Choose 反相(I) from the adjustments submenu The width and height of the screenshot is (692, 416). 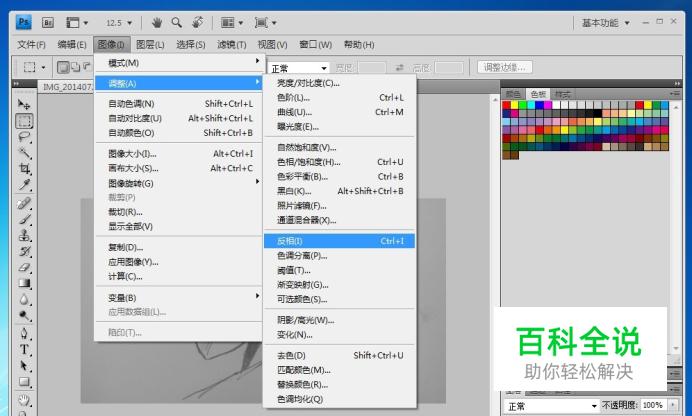click(x=339, y=241)
